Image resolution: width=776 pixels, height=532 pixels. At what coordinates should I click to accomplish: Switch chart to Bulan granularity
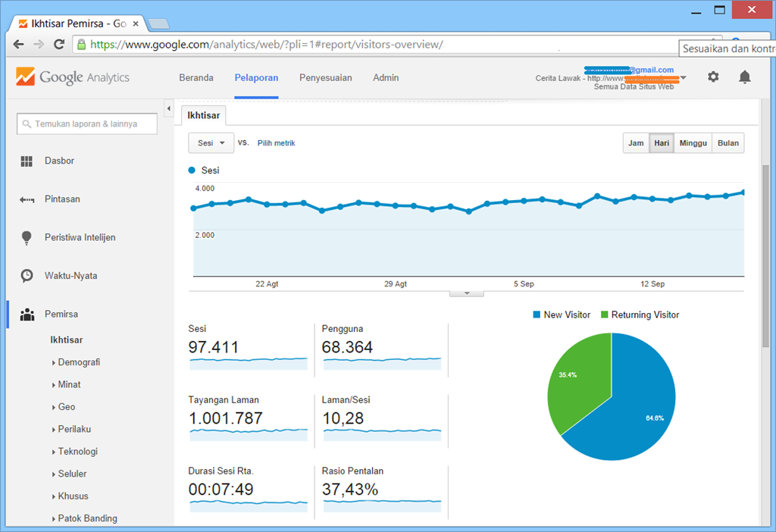[728, 143]
